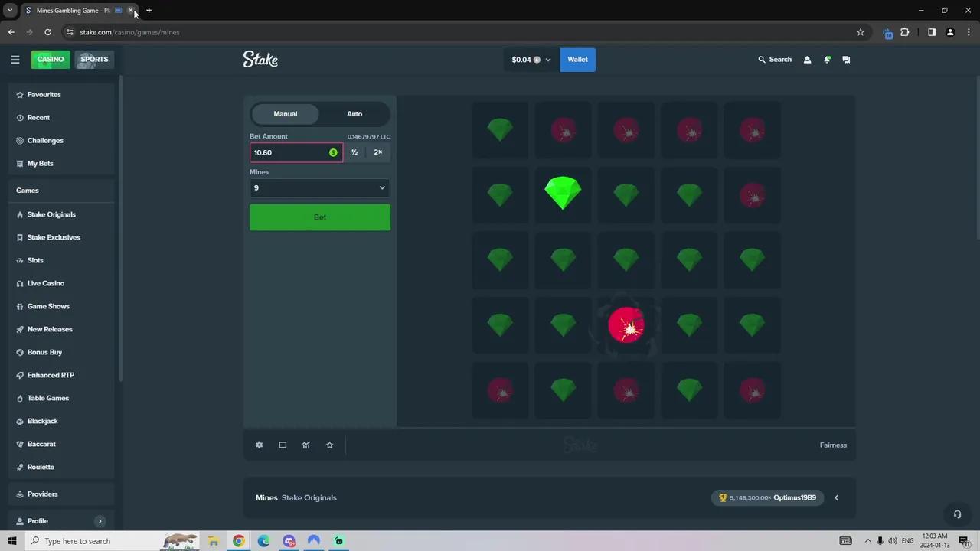Open Search in the header
980x551 pixels.
click(775, 60)
